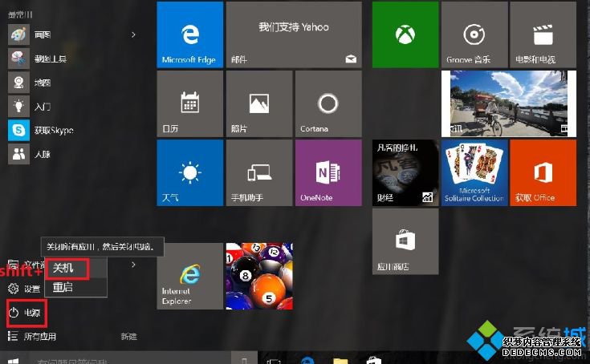Open the 天气 weather tile
Screen dimensions: 590x364
coord(189,173)
